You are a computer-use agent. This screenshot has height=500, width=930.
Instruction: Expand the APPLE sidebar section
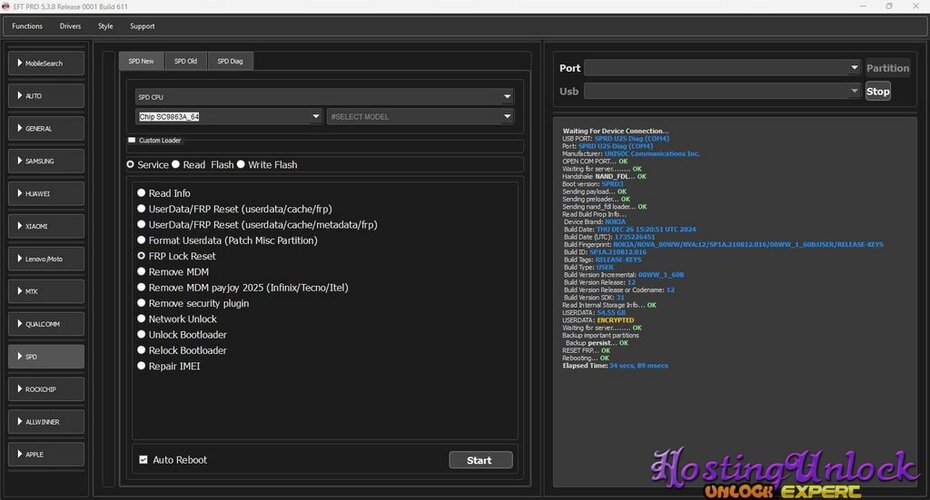coord(46,455)
